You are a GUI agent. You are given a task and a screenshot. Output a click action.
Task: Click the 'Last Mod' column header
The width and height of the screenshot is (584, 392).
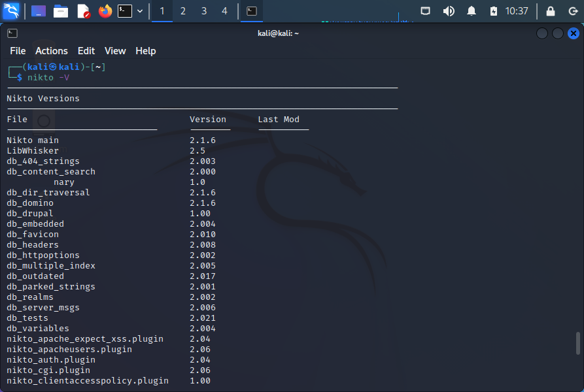pyautogui.click(x=279, y=120)
